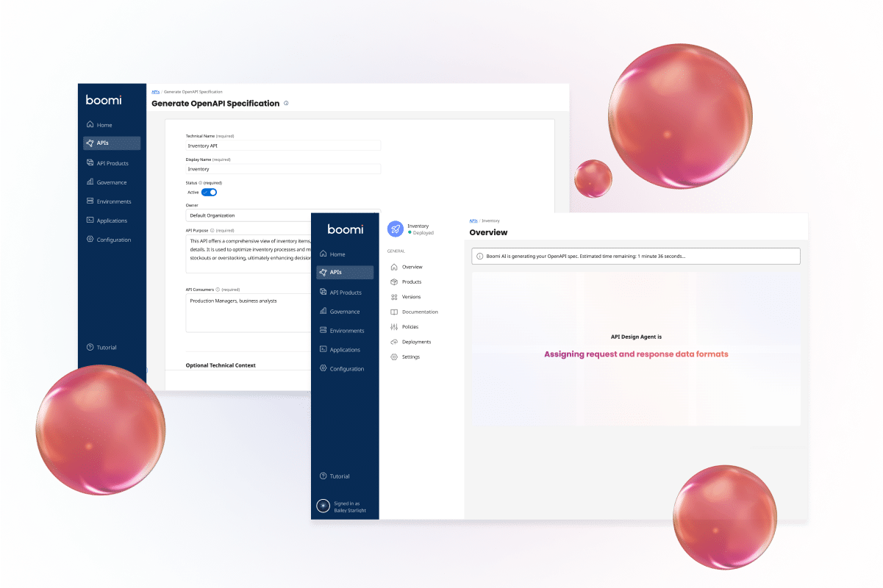This screenshot has width=883, height=588.
Task: Click the info icon next to API Consumers
Action: (x=218, y=290)
